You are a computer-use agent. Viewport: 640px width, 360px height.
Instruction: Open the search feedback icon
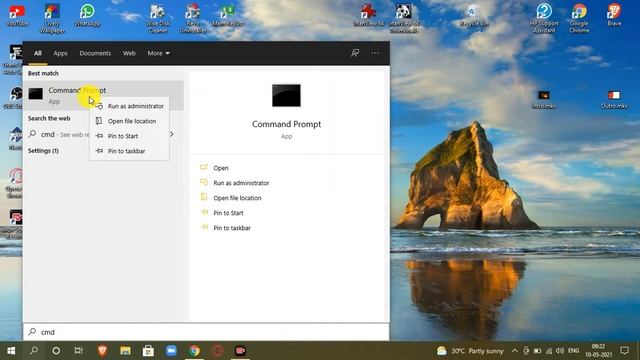355,53
